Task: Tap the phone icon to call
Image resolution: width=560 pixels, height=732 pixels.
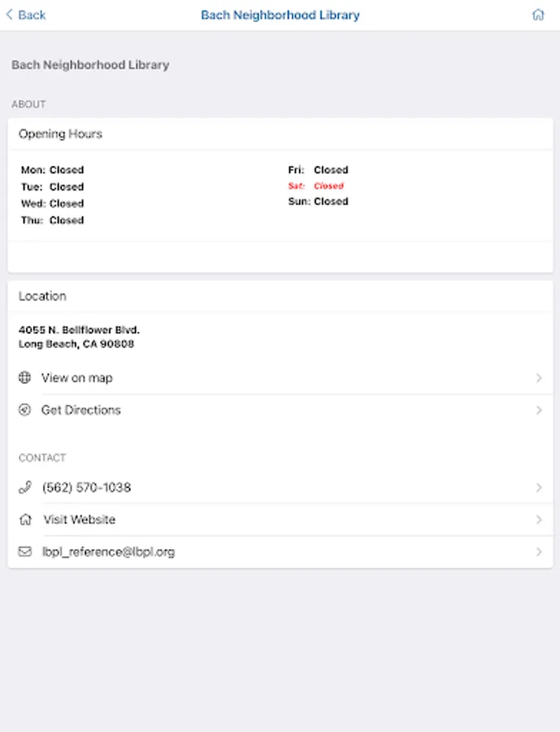Action: pos(24,487)
